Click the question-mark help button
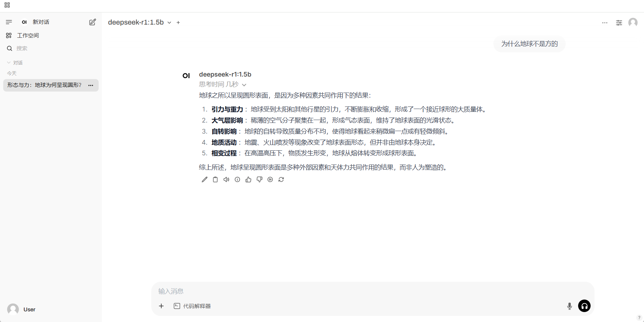Viewport: 644px width, 322px height. (639, 317)
